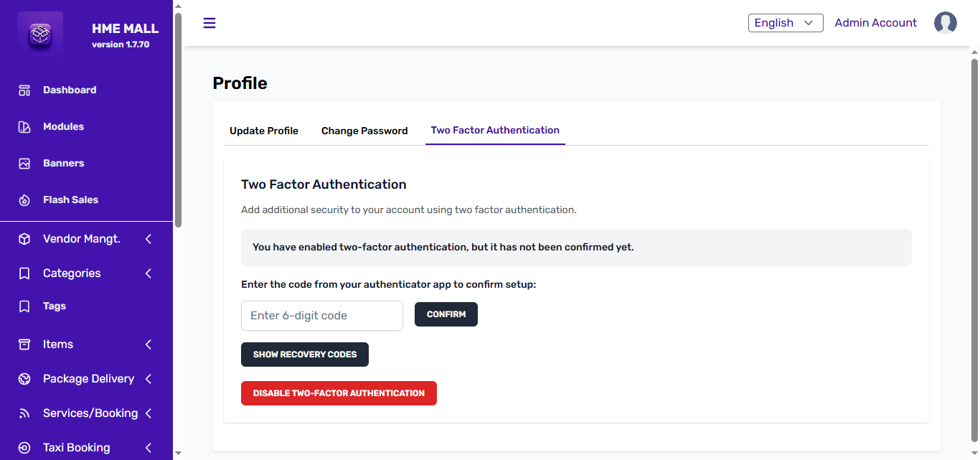This screenshot has height=460, width=980.
Task: Click the Tags bookmark icon
Action: tap(24, 306)
